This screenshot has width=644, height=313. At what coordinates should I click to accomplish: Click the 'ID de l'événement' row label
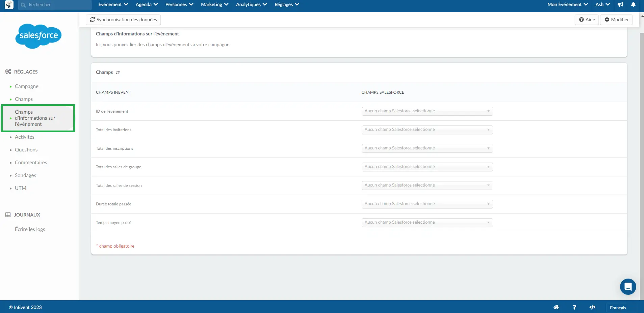click(x=112, y=111)
